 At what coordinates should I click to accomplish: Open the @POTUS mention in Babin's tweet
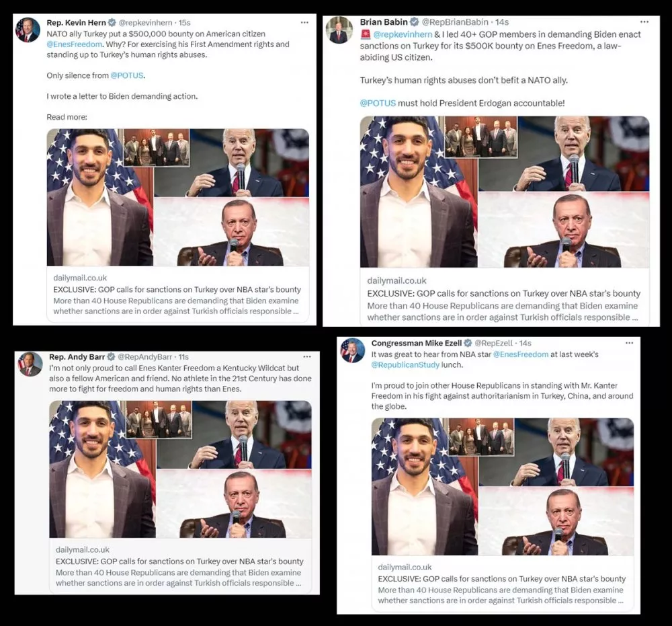[378, 103]
